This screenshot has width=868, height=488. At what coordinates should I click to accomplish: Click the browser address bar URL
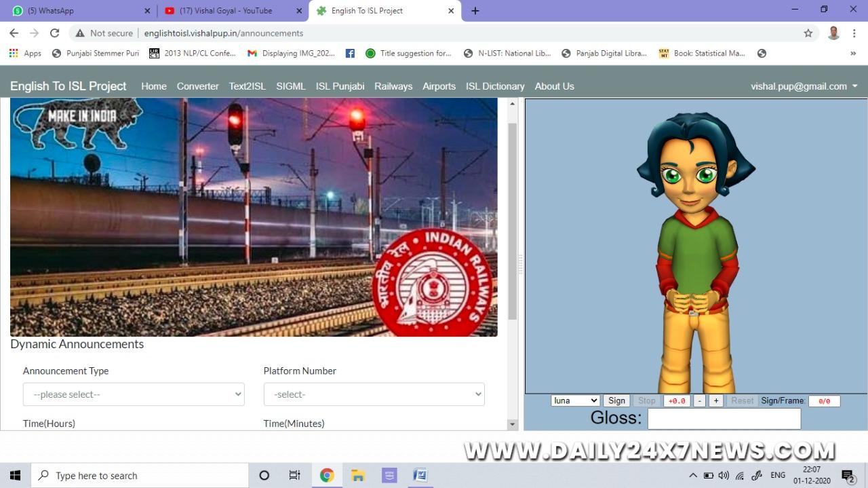[224, 33]
